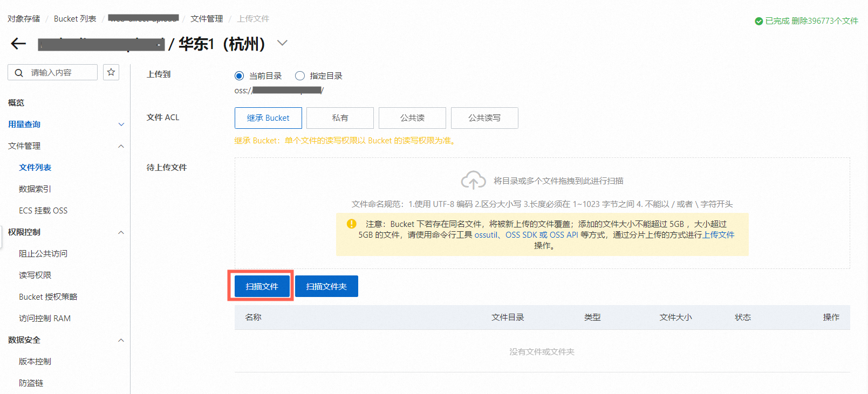Click the 类型 column header

592,317
